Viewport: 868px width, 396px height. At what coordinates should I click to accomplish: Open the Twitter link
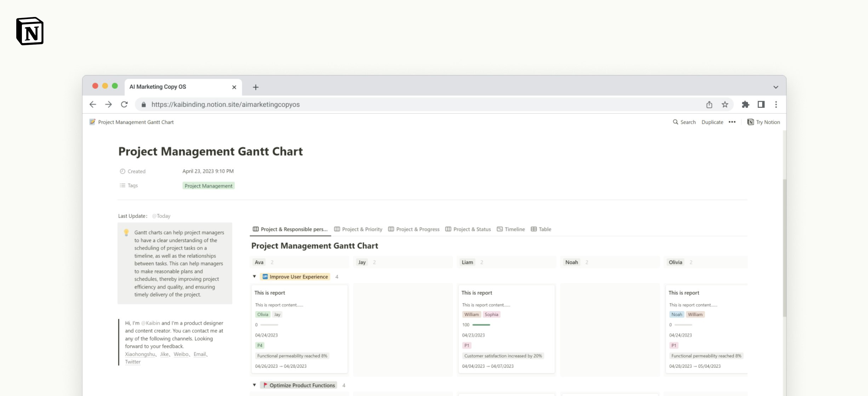pos(133,362)
